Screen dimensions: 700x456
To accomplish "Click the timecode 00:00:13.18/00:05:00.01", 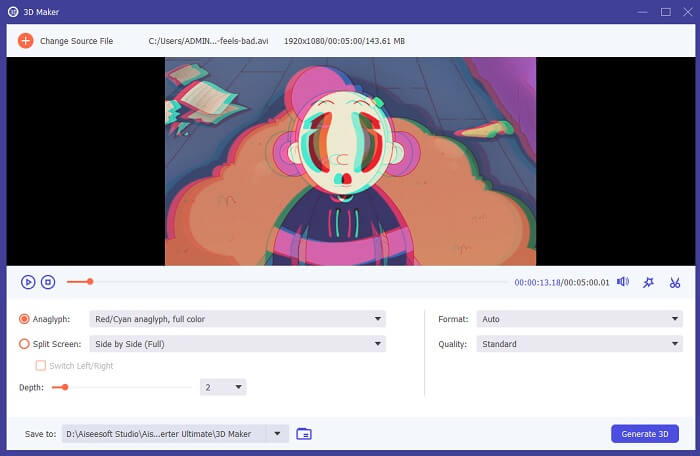I will [x=562, y=282].
